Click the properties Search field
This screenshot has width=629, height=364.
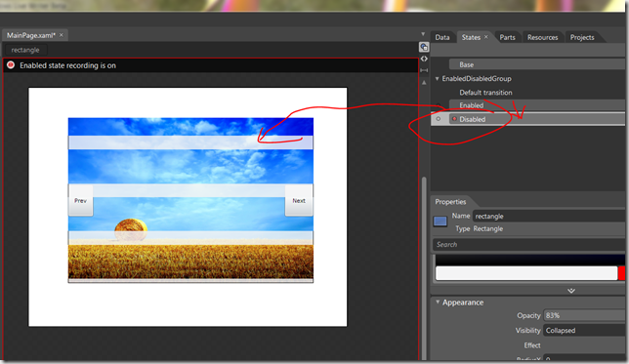[529, 245]
